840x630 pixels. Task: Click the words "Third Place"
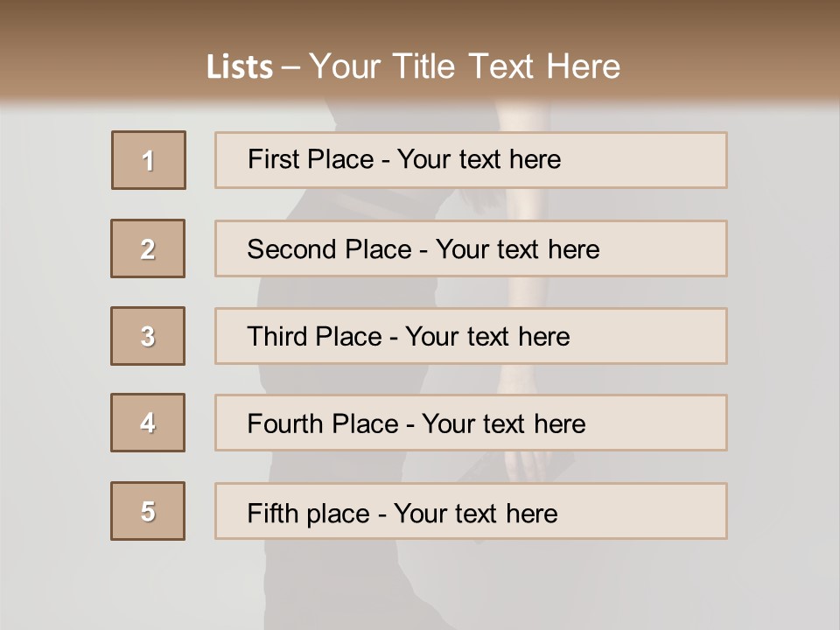pos(314,337)
